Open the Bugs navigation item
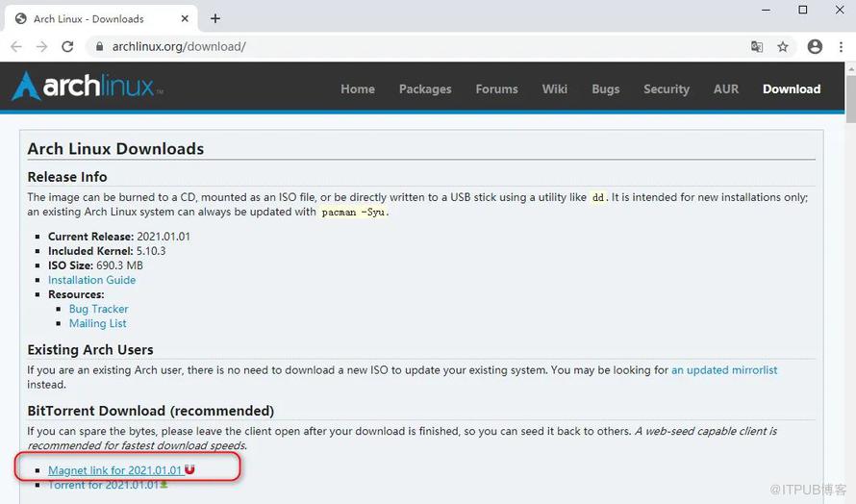 point(605,89)
